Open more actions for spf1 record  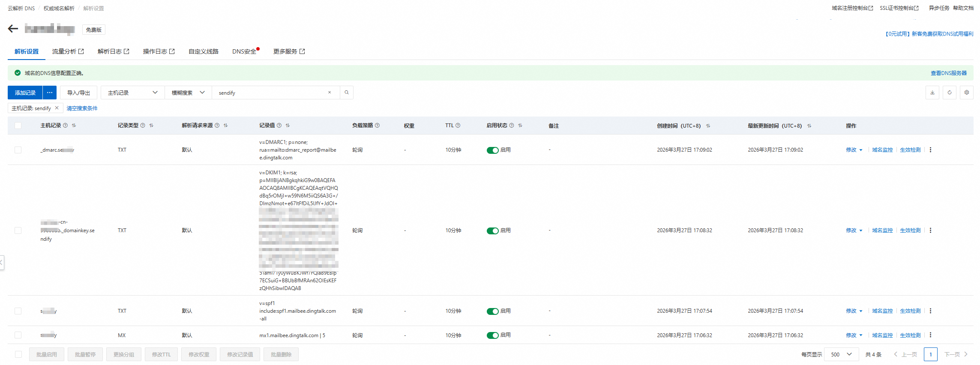pos(930,311)
